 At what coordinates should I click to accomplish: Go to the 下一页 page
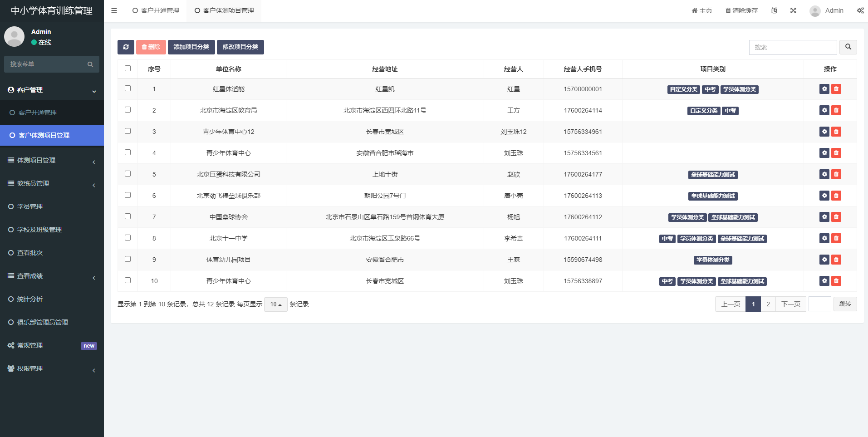pos(790,304)
